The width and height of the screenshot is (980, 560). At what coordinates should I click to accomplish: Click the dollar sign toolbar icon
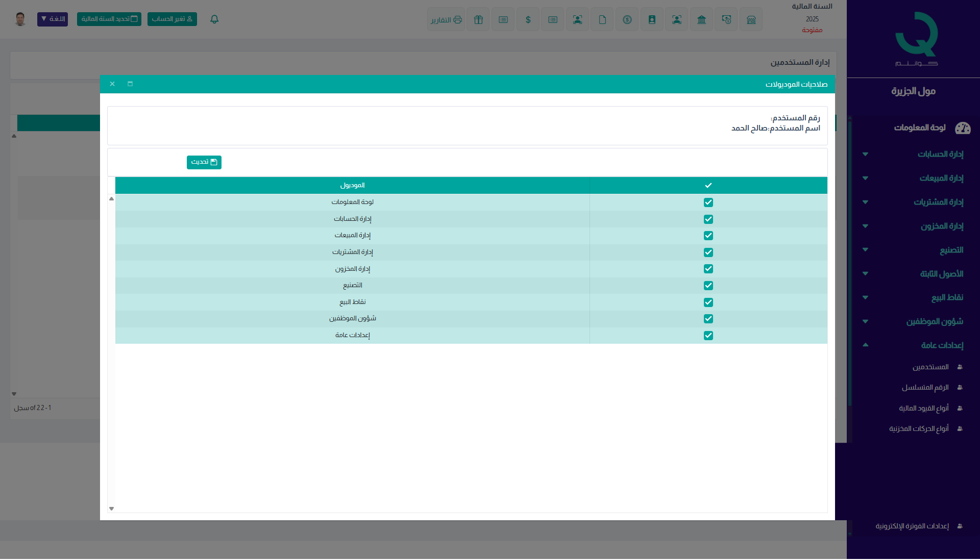[528, 20]
